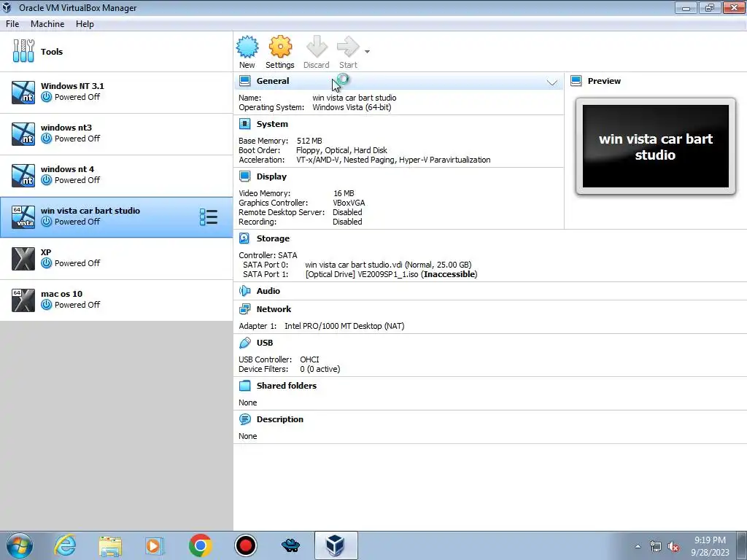
Task: Open the Display settings heading link
Action: pos(271,176)
